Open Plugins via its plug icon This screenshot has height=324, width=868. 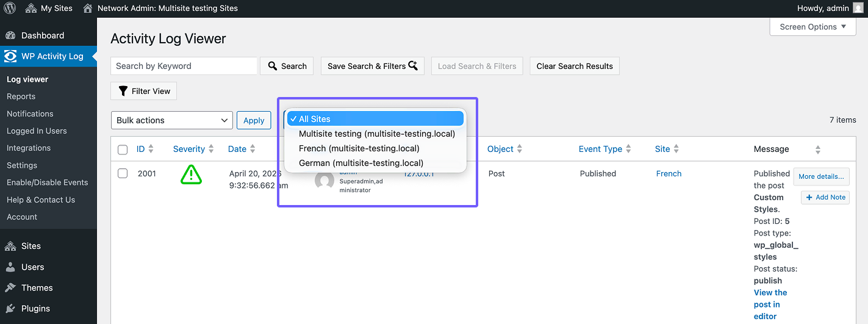(10, 308)
